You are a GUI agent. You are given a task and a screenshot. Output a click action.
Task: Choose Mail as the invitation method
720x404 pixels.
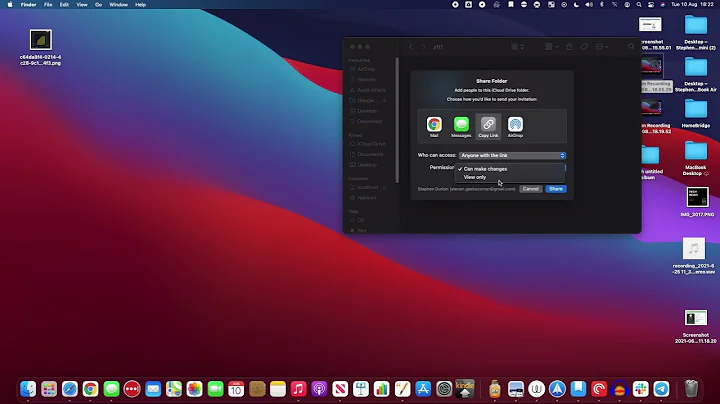[434, 127]
